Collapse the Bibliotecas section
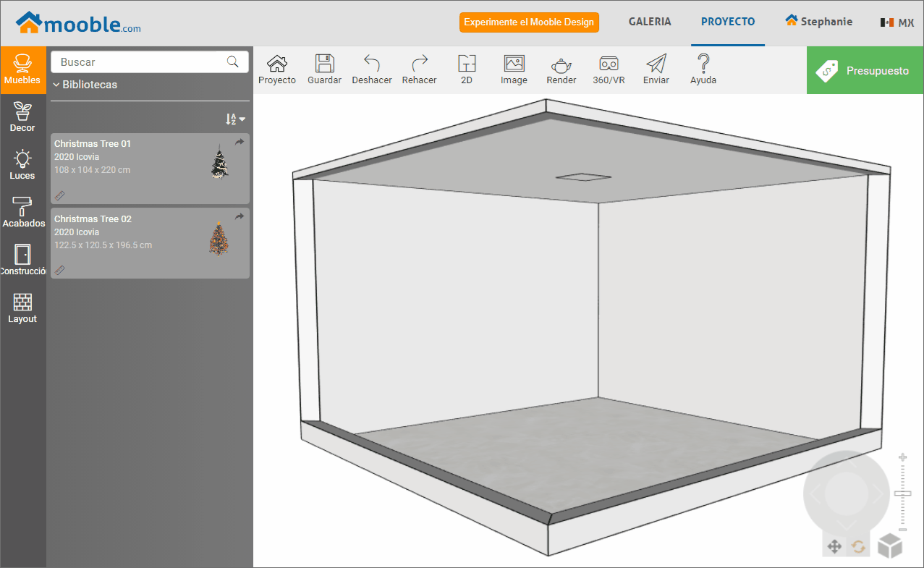 click(85, 85)
